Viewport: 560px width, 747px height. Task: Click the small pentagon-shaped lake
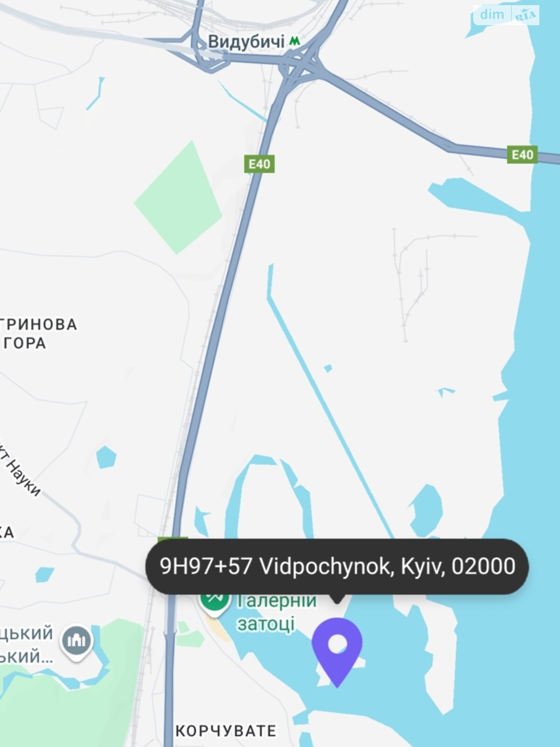tap(106, 457)
